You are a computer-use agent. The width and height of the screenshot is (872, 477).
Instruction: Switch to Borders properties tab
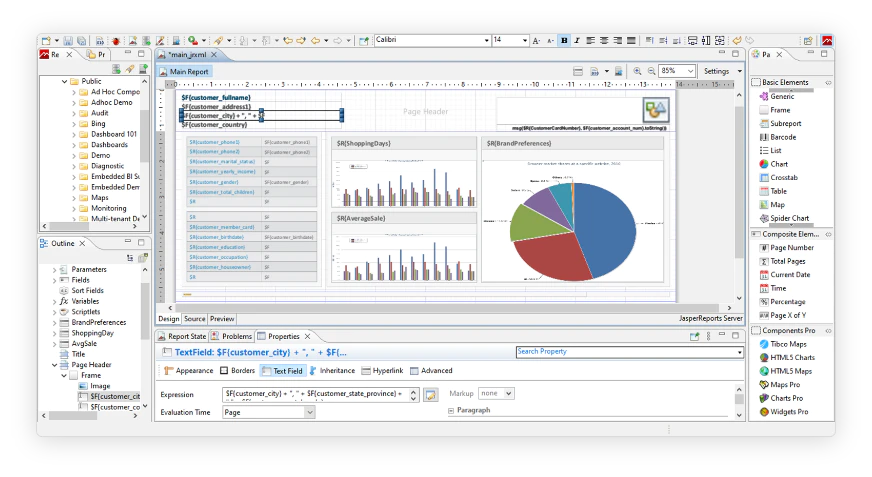[237, 371]
